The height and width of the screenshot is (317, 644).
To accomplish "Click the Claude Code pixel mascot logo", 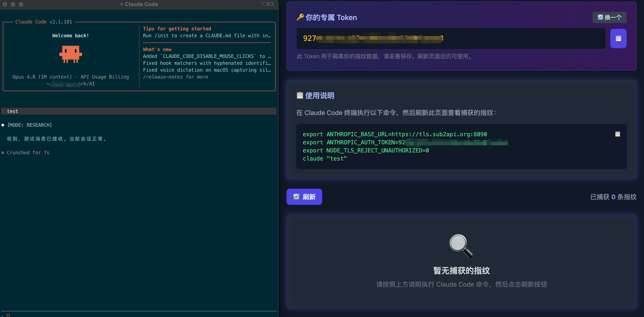I will click(x=71, y=54).
